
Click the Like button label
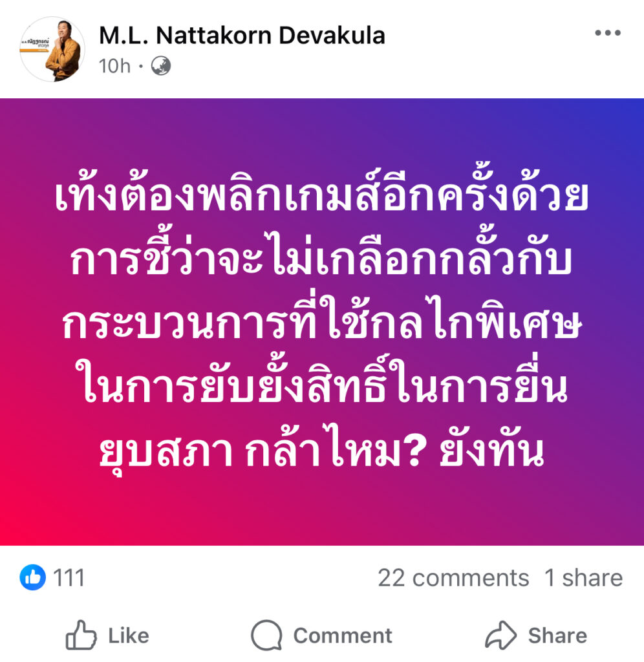129,635
